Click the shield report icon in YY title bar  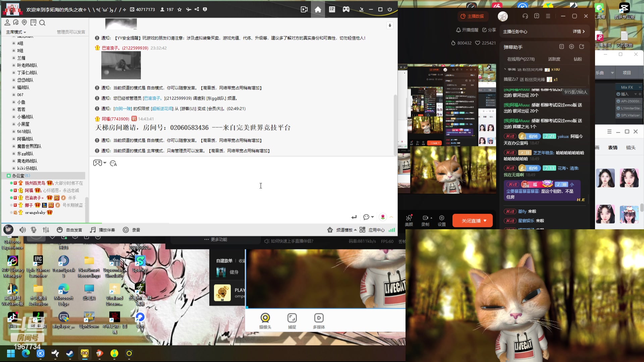pos(205,9)
